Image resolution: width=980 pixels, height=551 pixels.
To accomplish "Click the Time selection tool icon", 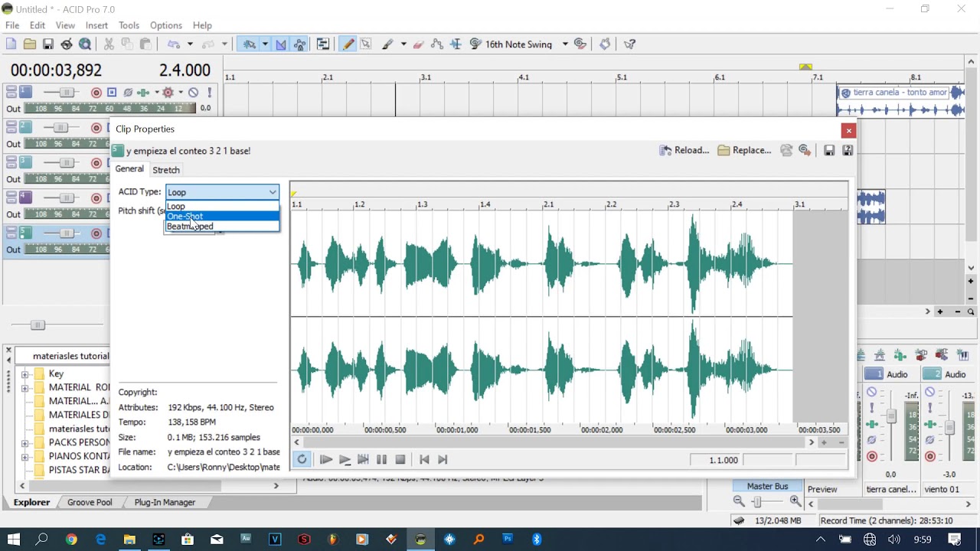I will coord(456,44).
